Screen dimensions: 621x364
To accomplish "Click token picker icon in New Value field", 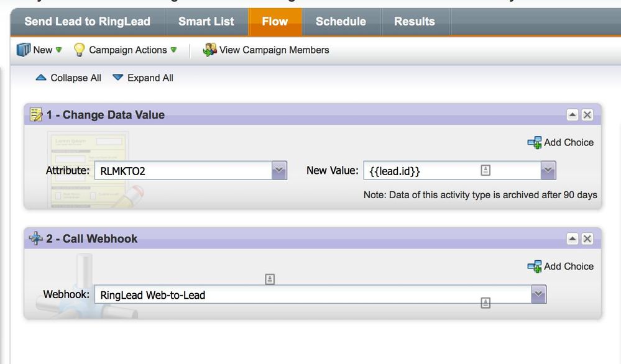I will coord(486,170).
